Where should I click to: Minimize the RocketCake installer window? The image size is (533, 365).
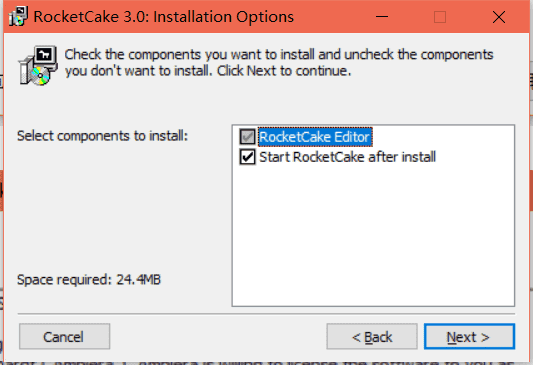[382, 17]
